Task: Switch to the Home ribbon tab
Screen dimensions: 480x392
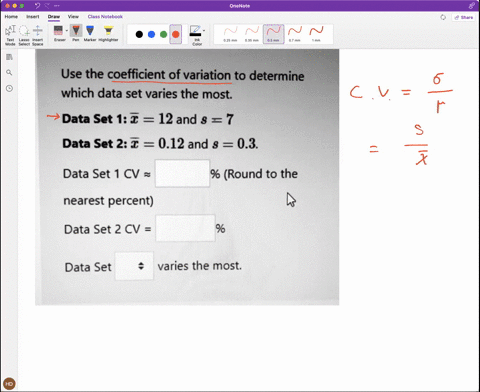Action: click(11, 17)
